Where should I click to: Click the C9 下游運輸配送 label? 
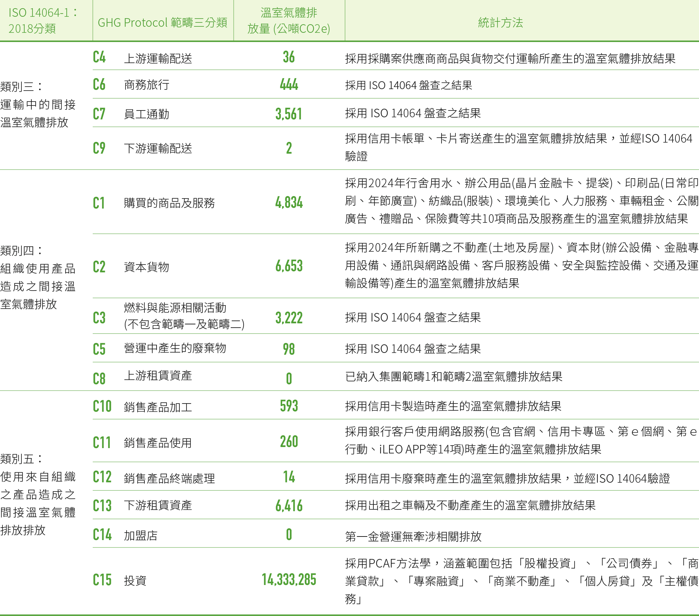[158, 148]
